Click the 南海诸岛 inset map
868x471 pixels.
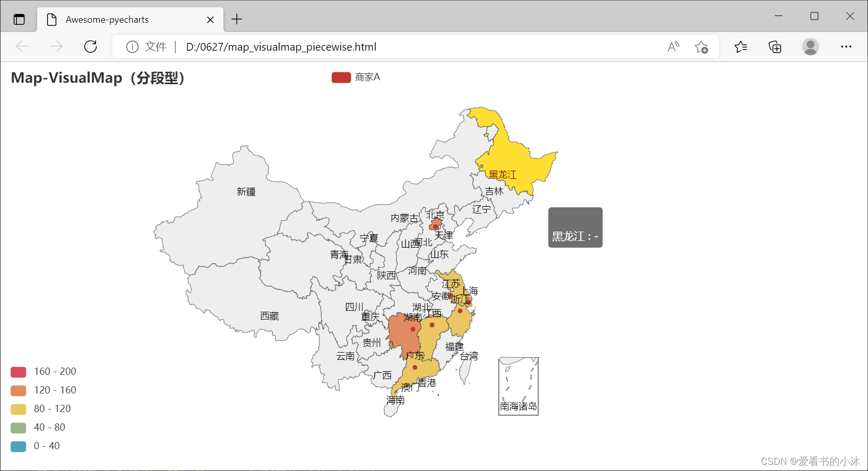pyautogui.click(x=518, y=386)
